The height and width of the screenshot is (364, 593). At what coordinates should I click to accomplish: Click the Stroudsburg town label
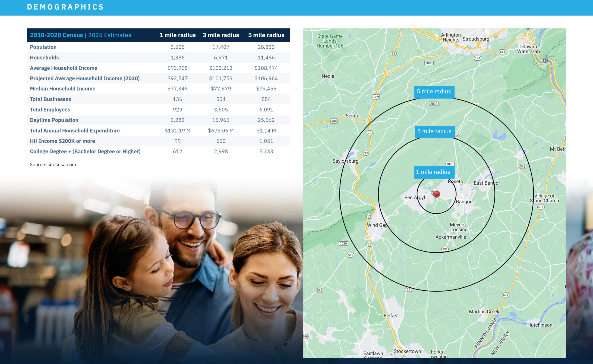(x=476, y=39)
